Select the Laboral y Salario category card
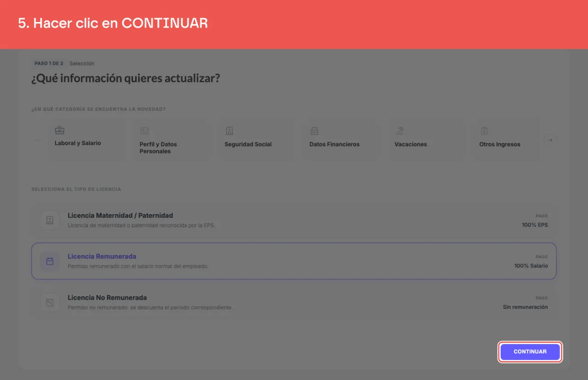Screen dimensions: 588x380 [x=86, y=139]
